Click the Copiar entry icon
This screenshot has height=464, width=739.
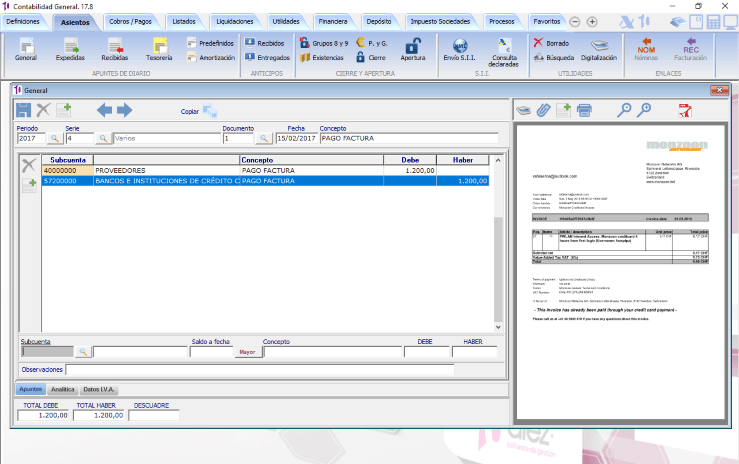210,111
